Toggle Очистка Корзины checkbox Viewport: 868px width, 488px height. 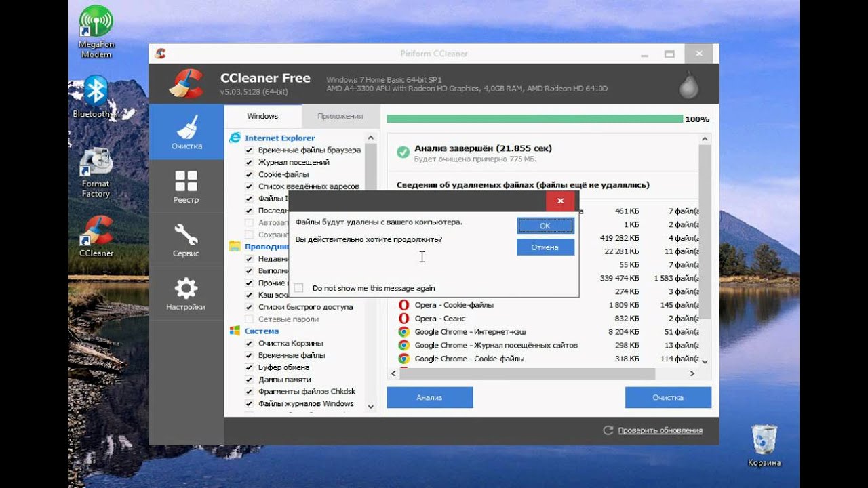(x=249, y=344)
